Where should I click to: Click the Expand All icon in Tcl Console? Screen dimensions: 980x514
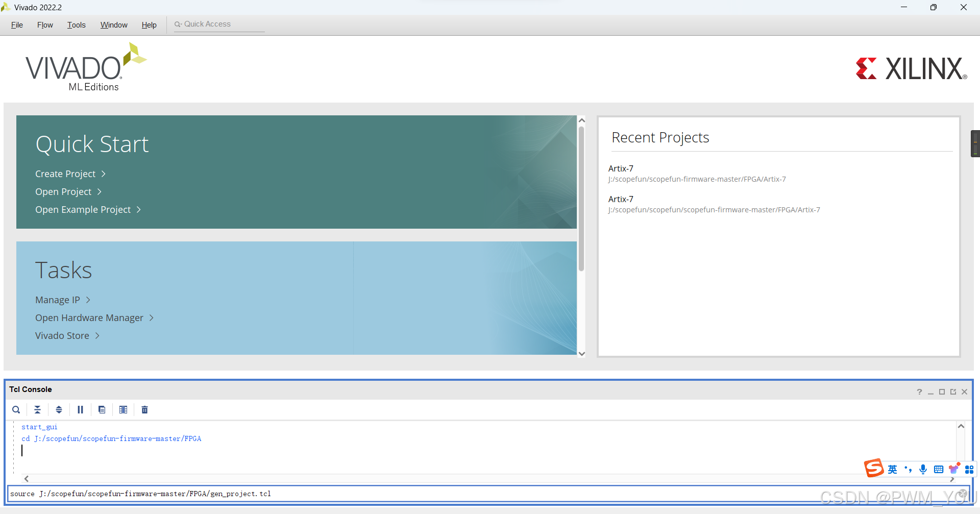pyautogui.click(x=59, y=409)
